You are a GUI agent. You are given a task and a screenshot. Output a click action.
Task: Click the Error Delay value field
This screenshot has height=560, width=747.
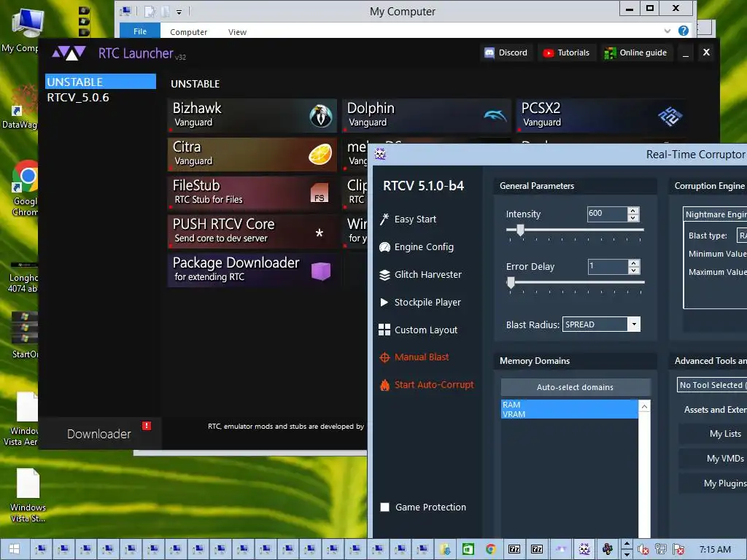coord(608,266)
